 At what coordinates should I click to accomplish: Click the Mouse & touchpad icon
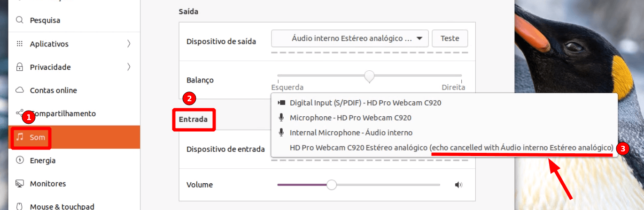click(20, 206)
